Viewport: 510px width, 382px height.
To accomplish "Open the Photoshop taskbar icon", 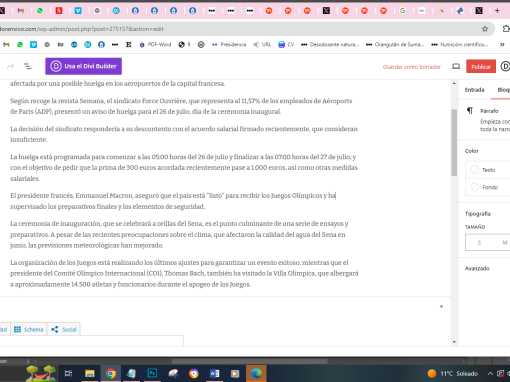I will point(152,373).
